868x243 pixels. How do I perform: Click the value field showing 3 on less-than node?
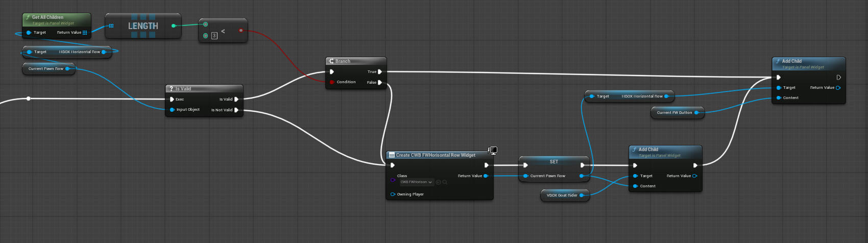214,36
